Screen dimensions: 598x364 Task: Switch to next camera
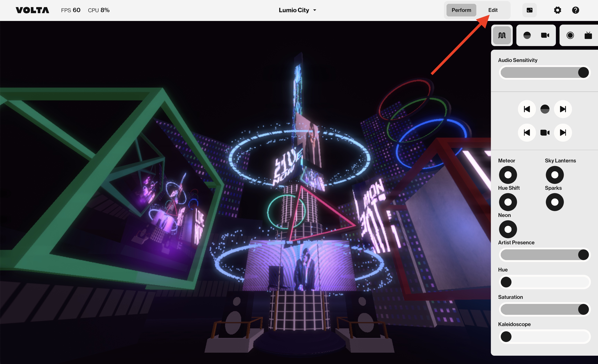[563, 133]
